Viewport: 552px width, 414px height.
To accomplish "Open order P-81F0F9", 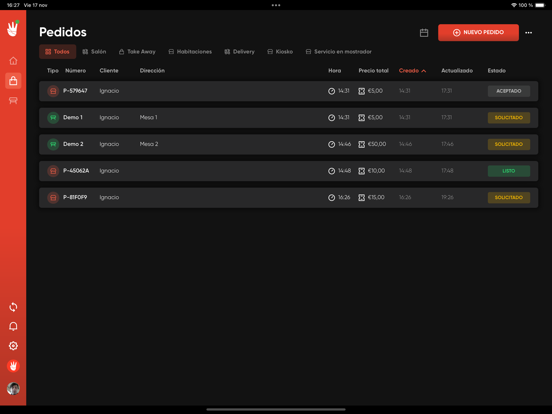I will 288,197.
